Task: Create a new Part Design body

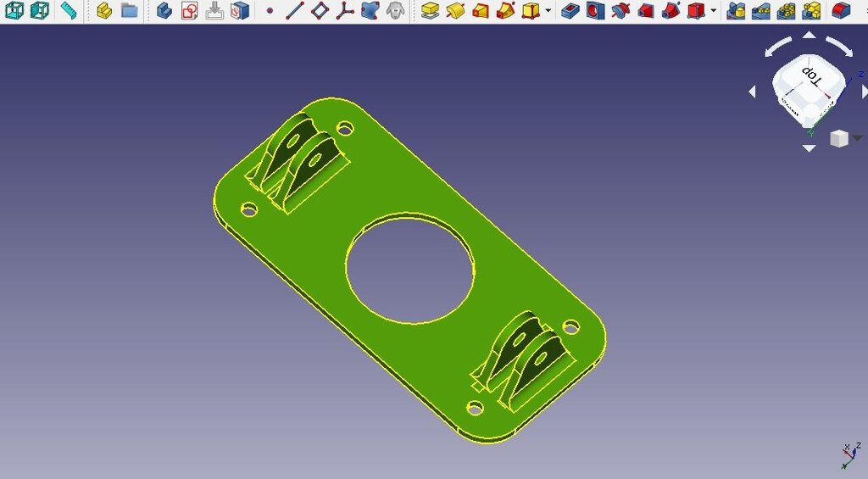Action: [164, 11]
